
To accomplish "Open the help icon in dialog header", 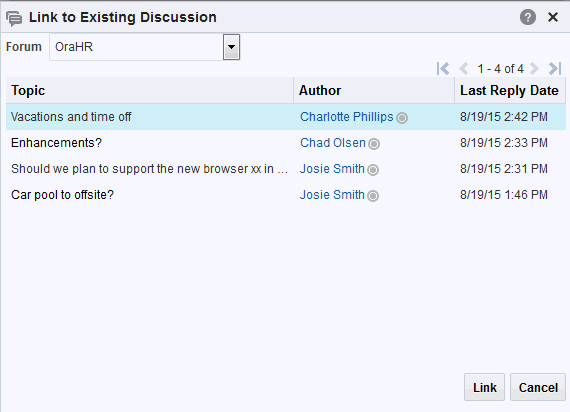I will [527, 17].
